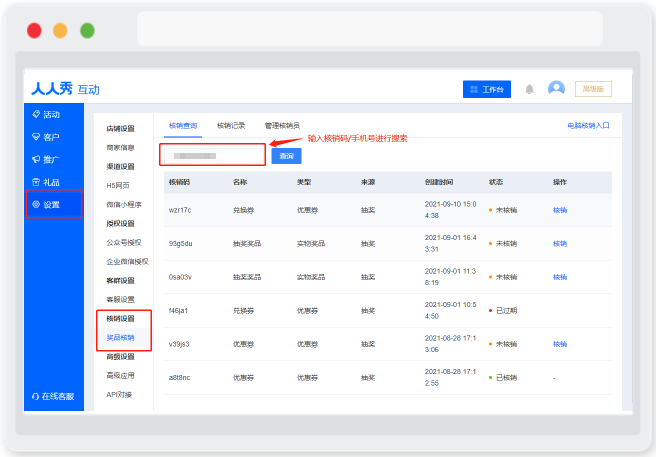Open the user avatar profile icon
This screenshot has height=457, width=656.
(556, 88)
